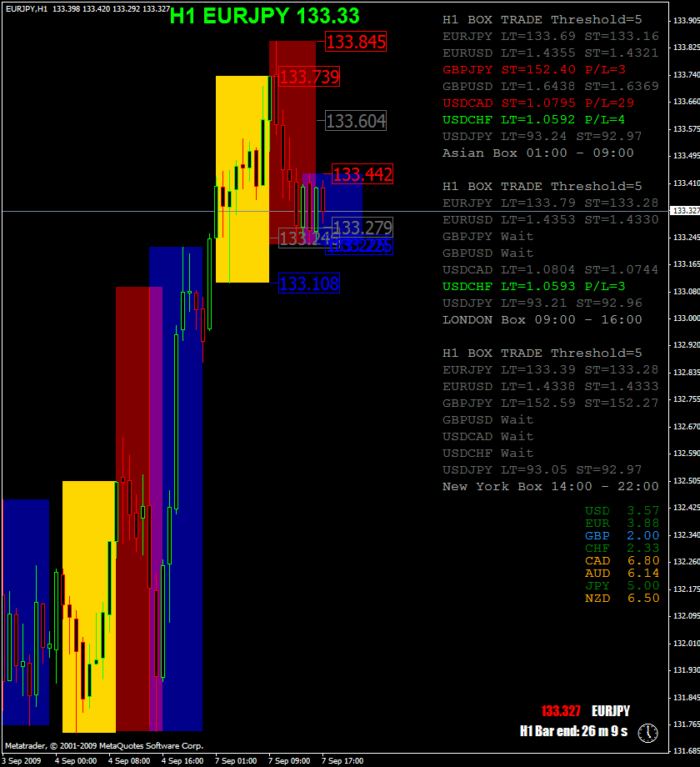Select the row EURUSD LT=1.4355 ST=1.4321
The width and height of the screenshot is (700, 767).
[551, 53]
